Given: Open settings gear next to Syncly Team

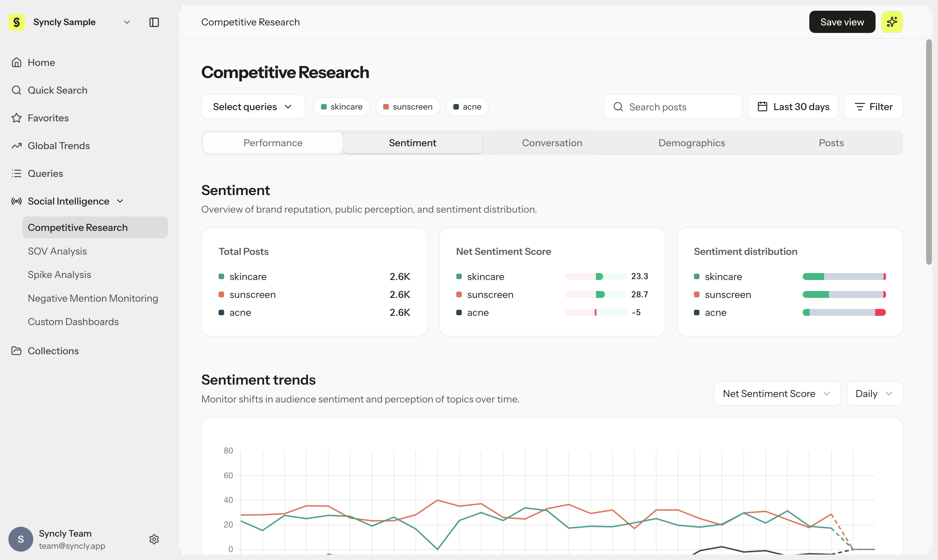Looking at the screenshot, I should [x=154, y=539].
